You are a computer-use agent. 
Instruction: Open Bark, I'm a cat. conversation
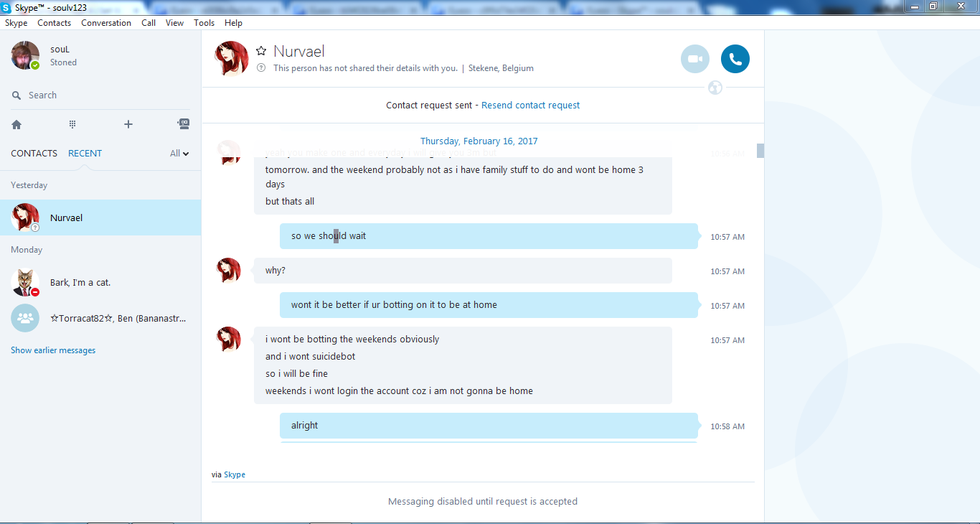100,282
